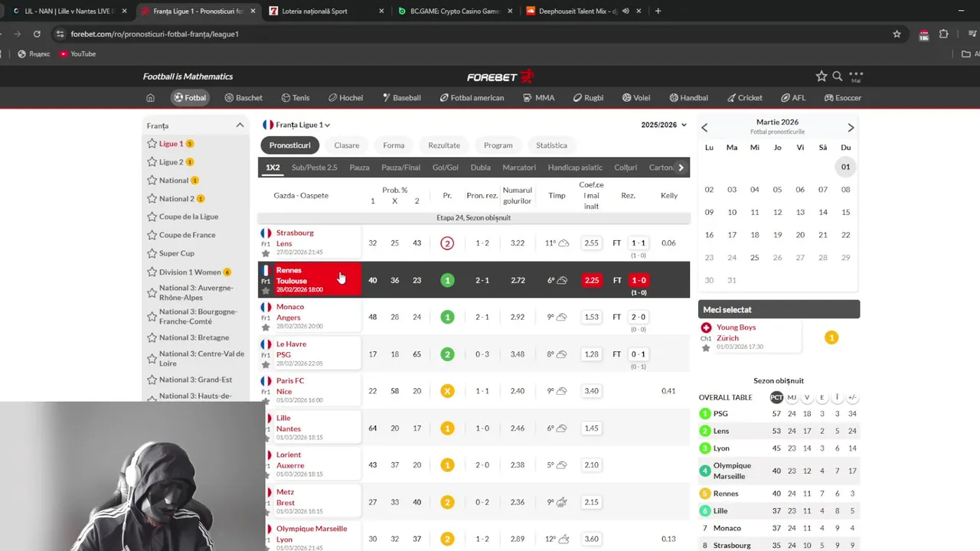The width and height of the screenshot is (980, 551).
Task: Star the Young Boys vs Zürich match
Action: (x=706, y=348)
